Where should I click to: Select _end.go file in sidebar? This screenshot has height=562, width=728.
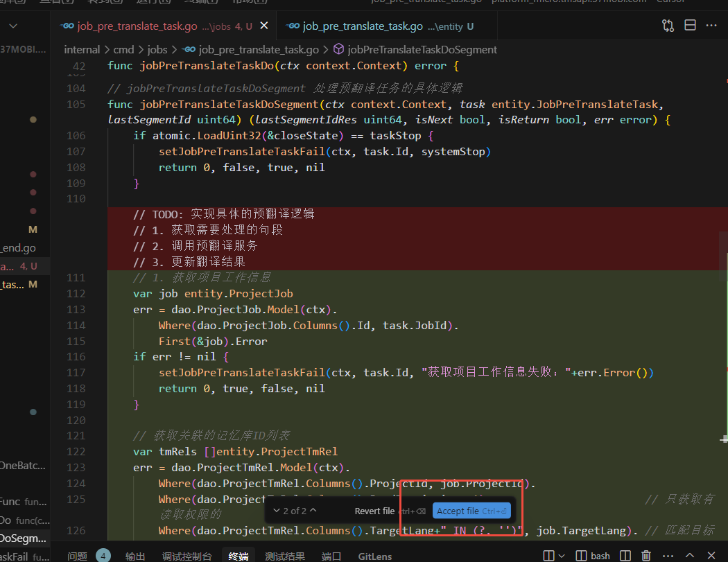click(19, 248)
